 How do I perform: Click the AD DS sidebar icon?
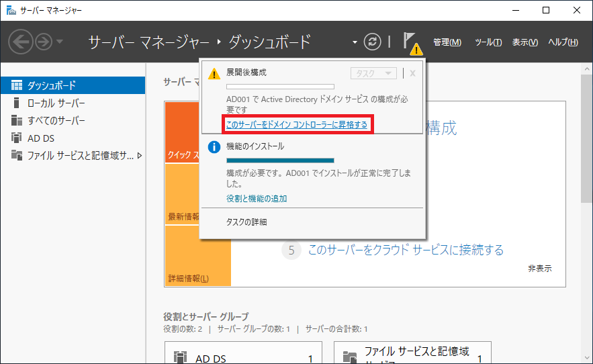pyautogui.click(x=17, y=138)
